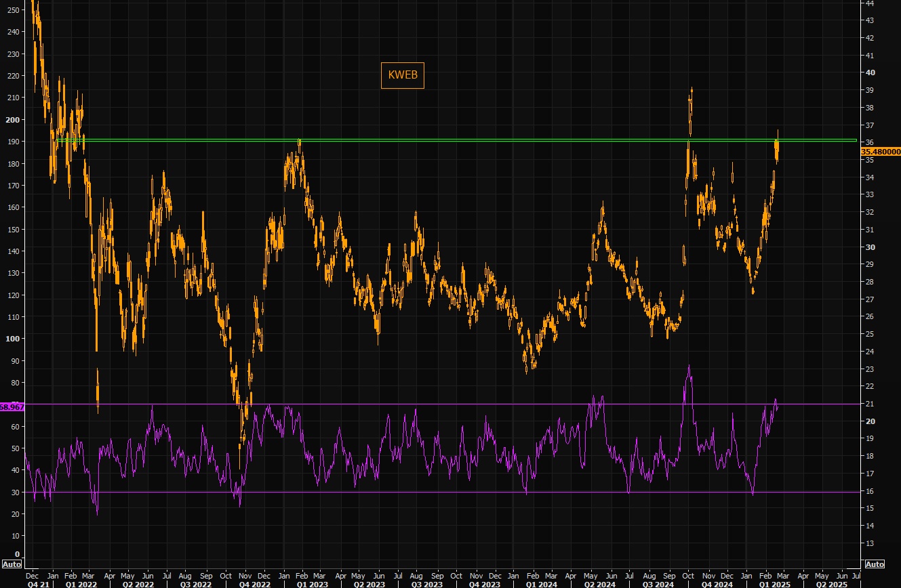
Task: Click the Auto button at bottom-left corner
Action: point(12,564)
